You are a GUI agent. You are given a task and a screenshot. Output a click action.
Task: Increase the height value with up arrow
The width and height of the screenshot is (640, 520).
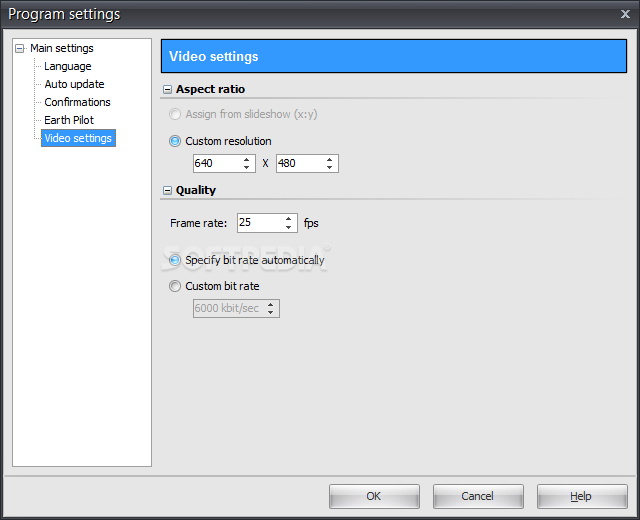pyautogui.click(x=329, y=160)
